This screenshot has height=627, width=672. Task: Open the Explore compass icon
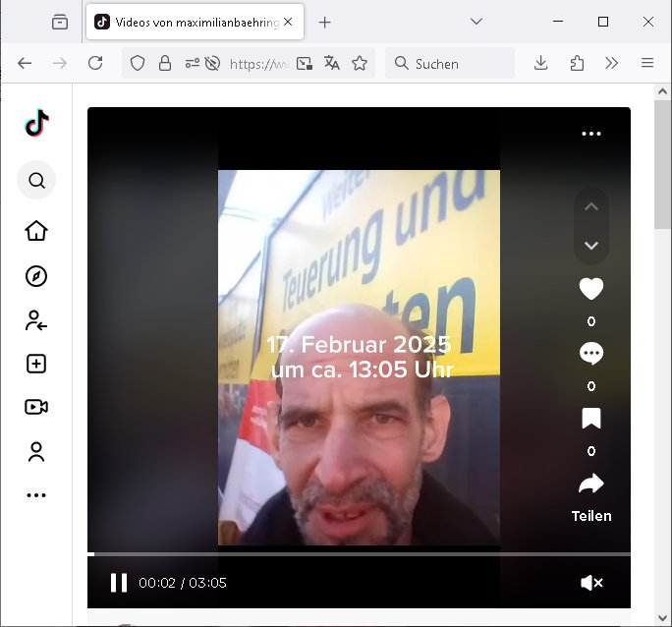pyautogui.click(x=36, y=276)
